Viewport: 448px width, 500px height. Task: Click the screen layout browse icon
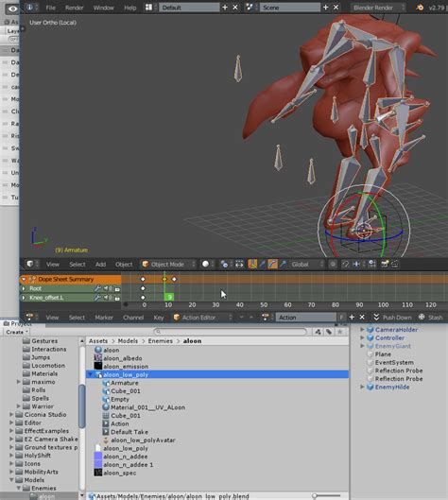point(148,8)
